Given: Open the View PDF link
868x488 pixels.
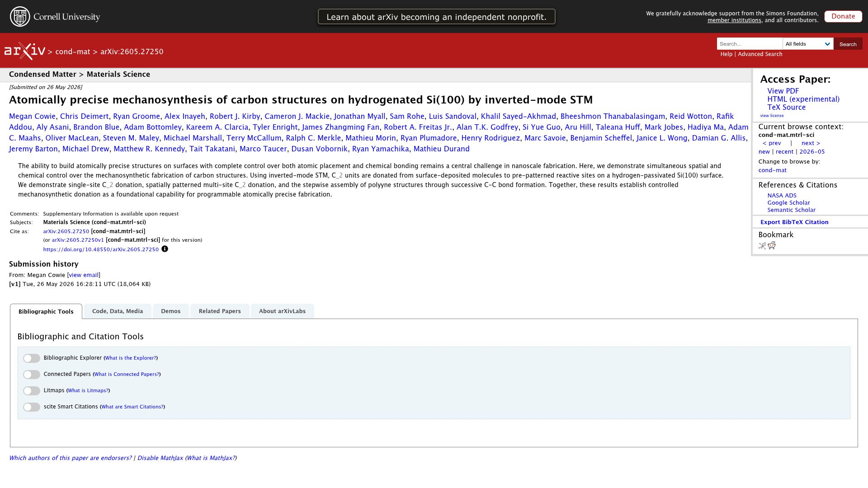Looking at the screenshot, I should (x=783, y=91).
